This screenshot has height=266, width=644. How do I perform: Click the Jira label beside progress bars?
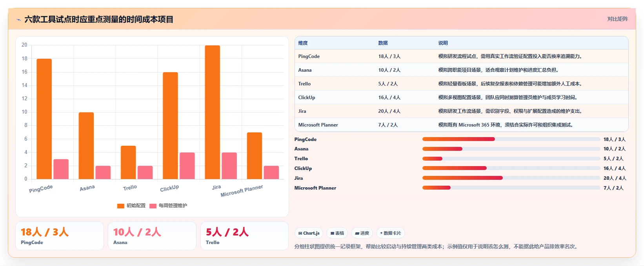point(298,178)
